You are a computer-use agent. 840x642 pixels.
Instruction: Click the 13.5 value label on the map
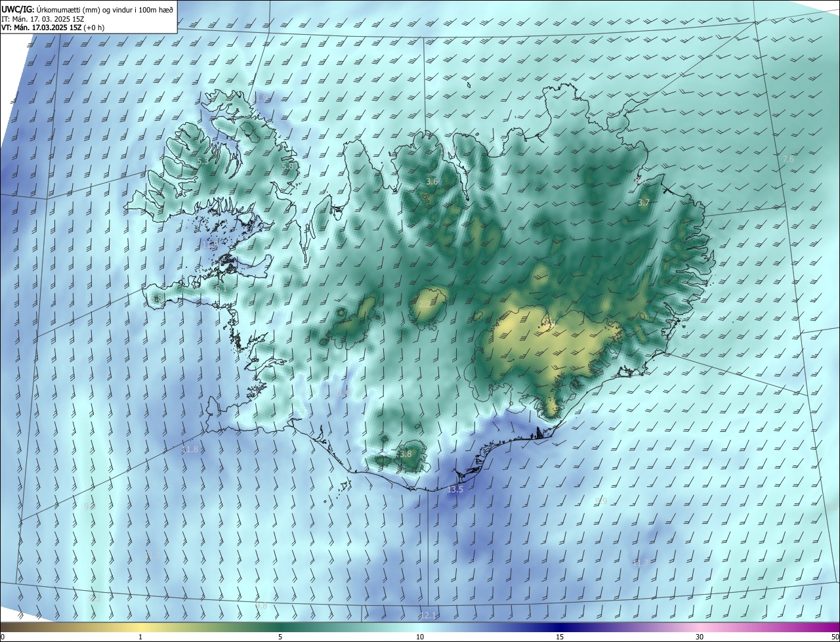455,490
